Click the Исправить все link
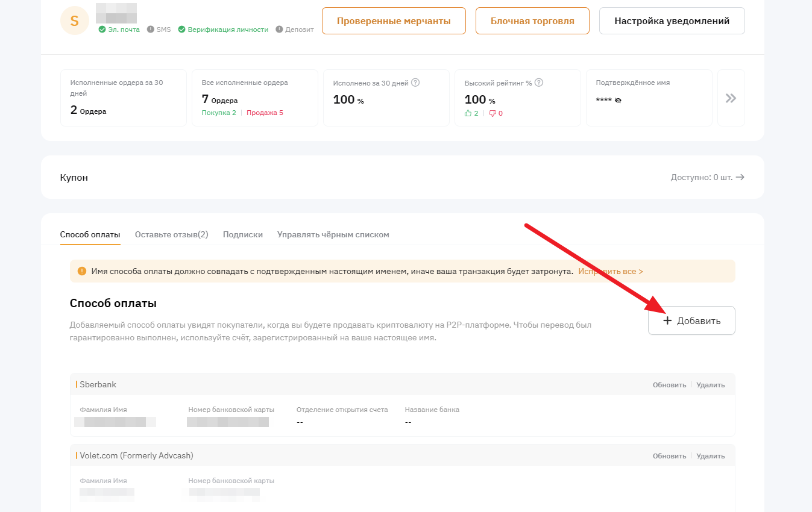The width and height of the screenshot is (812, 512). pos(611,271)
